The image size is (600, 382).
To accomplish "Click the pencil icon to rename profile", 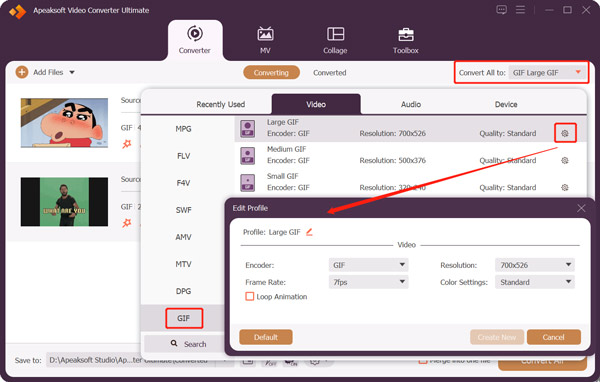I will (309, 232).
